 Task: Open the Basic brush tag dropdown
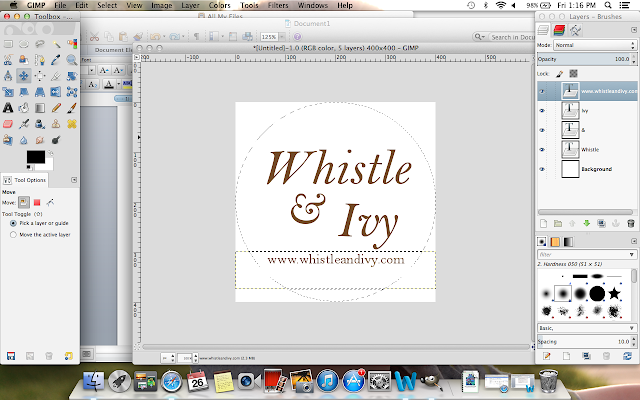(587, 328)
